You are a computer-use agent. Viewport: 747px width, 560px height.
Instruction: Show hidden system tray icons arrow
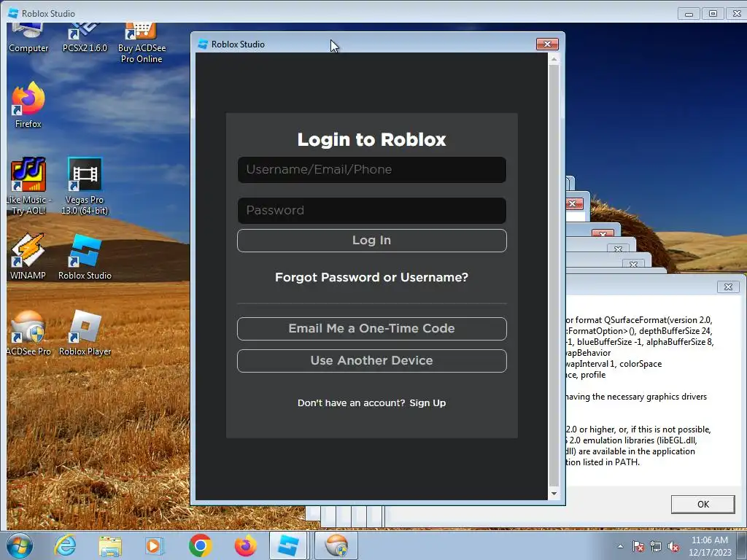620,546
